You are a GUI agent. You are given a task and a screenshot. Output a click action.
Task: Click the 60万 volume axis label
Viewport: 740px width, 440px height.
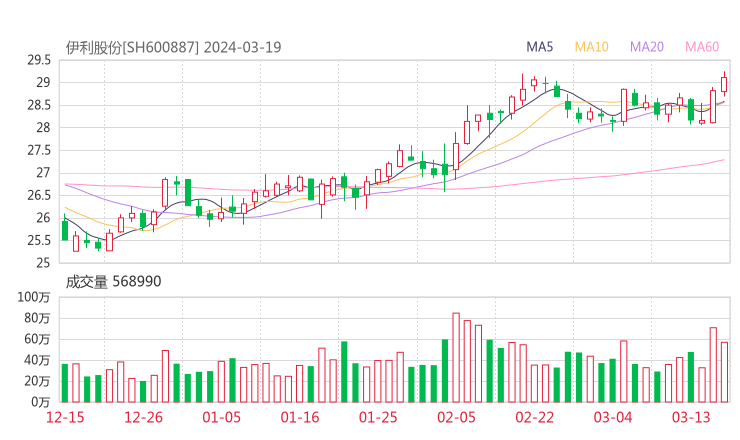[37, 339]
